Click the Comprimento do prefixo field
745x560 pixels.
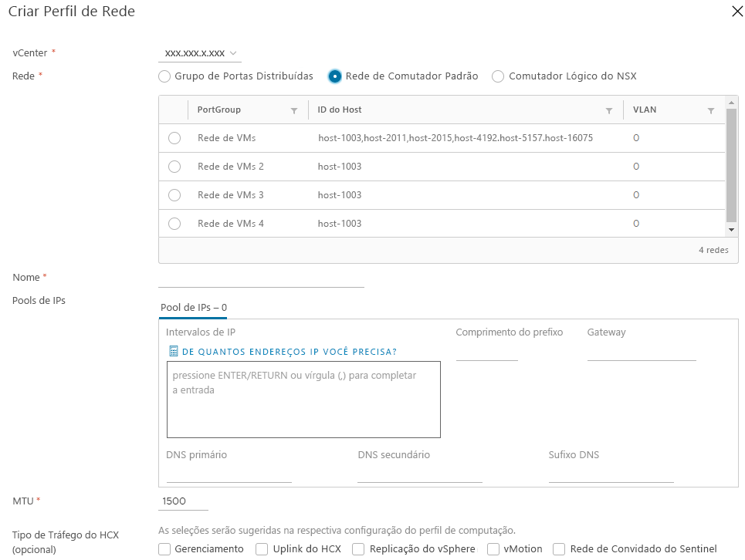click(487, 353)
